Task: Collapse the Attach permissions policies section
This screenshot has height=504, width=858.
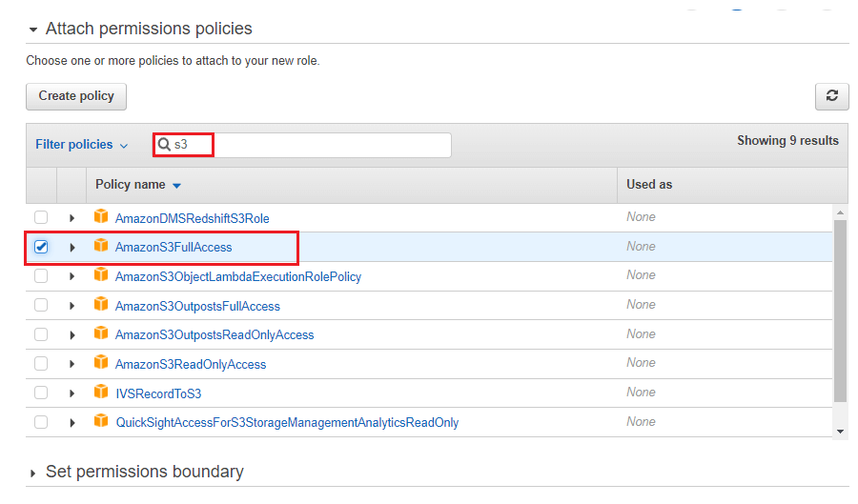Action: tap(33, 30)
